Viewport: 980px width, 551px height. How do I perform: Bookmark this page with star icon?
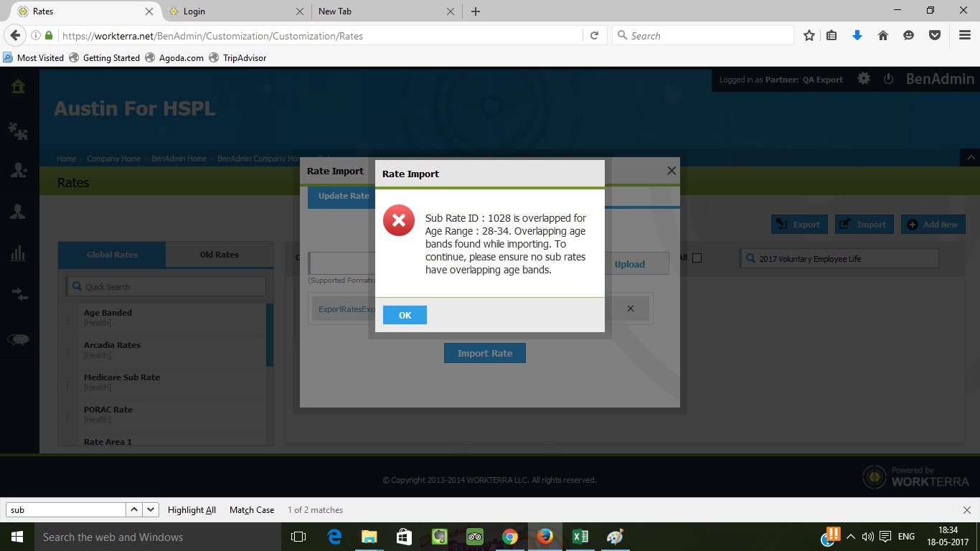click(809, 35)
